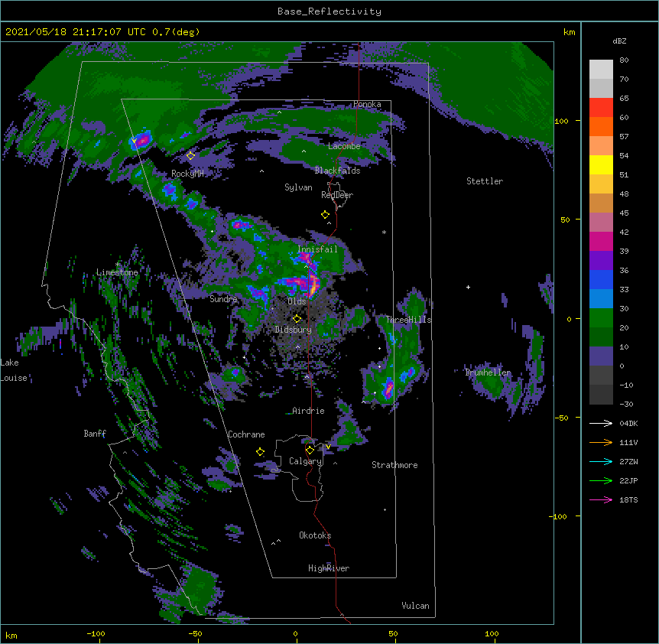Click the 100 tick on the right vertical axis
This screenshot has width=659, height=644.
pyautogui.click(x=561, y=121)
